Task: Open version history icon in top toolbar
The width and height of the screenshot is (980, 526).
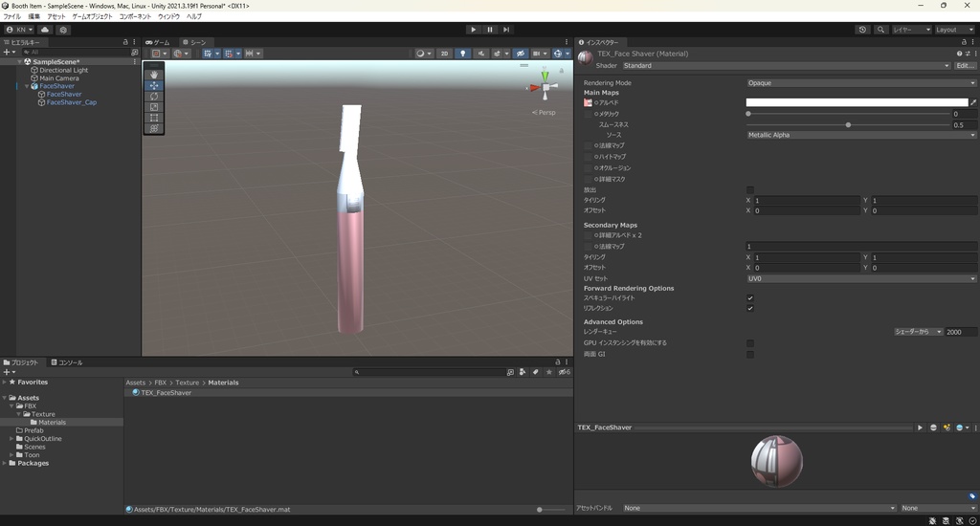Action: 862,30
